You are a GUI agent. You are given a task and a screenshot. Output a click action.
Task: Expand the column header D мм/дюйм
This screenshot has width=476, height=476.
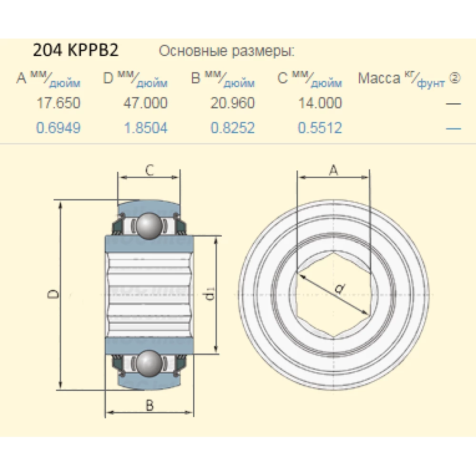point(135,80)
